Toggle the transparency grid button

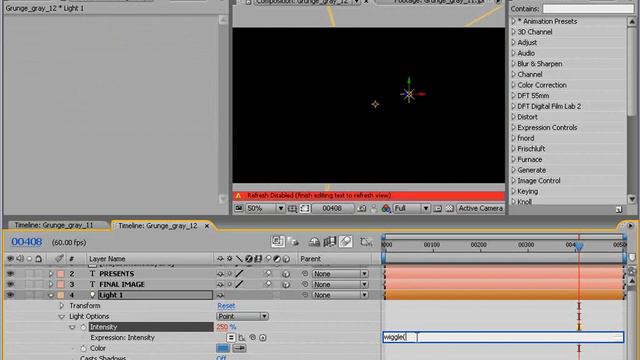(449, 209)
